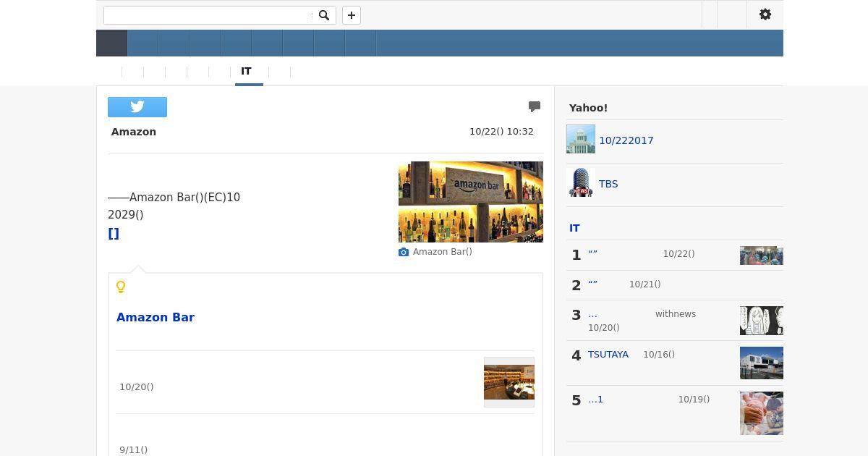Click the Amazon article headline
The image size is (868, 456).
click(x=134, y=132)
